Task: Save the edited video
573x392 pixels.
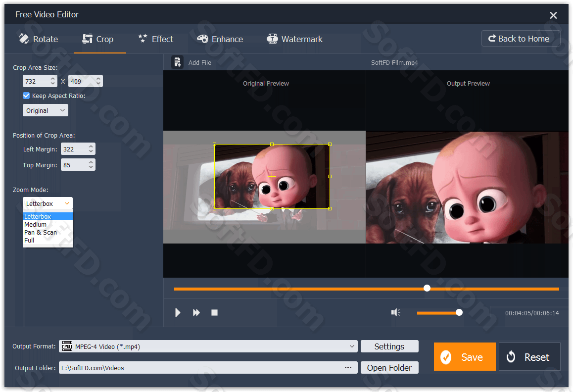Action: [x=465, y=356]
